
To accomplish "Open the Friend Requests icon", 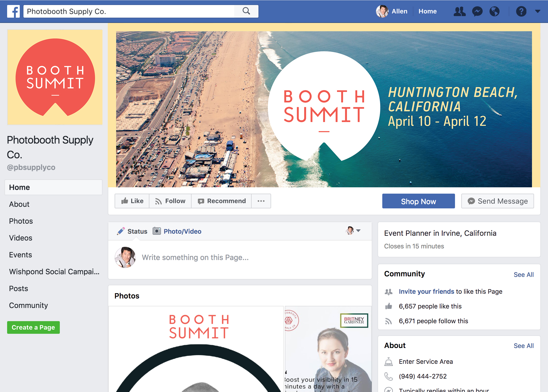I will pos(460,11).
